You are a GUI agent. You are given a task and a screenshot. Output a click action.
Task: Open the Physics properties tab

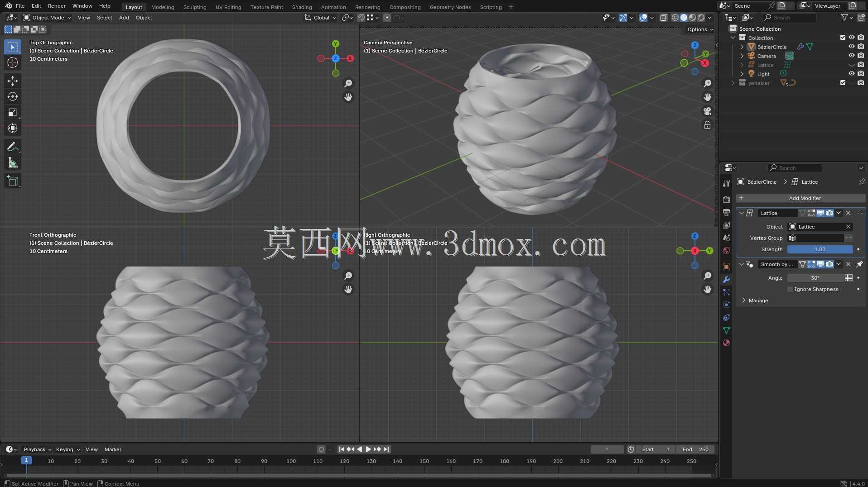tap(726, 305)
